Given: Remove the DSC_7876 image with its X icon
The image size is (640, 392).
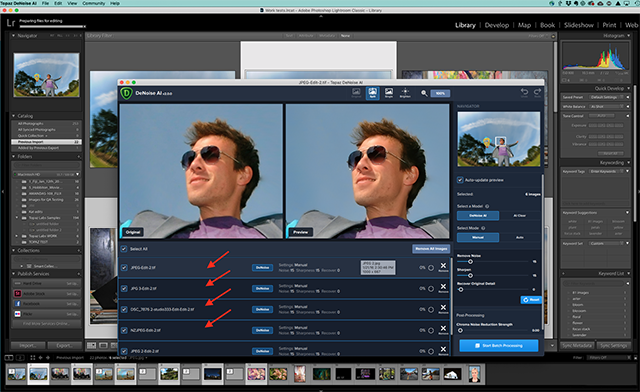Looking at the screenshot, I should pos(443,308).
